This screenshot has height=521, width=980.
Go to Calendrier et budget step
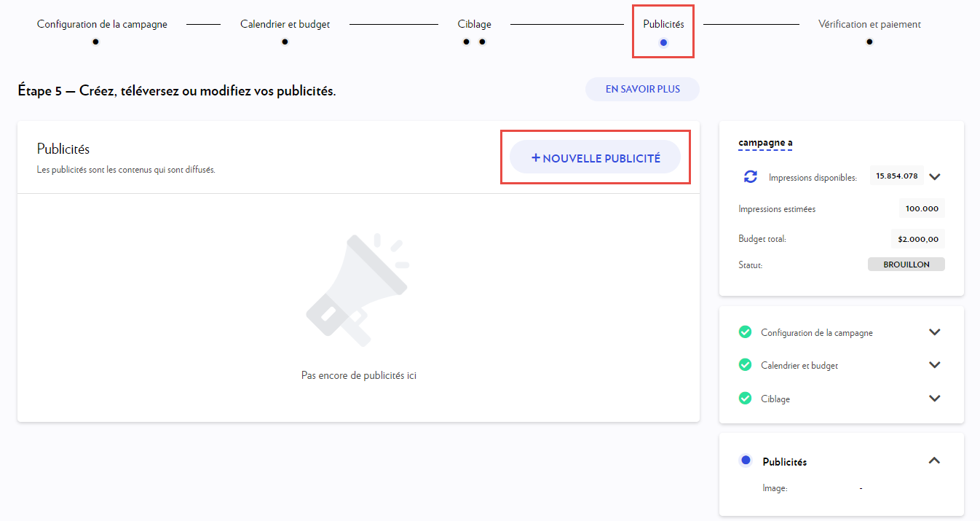tap(285, 25)
